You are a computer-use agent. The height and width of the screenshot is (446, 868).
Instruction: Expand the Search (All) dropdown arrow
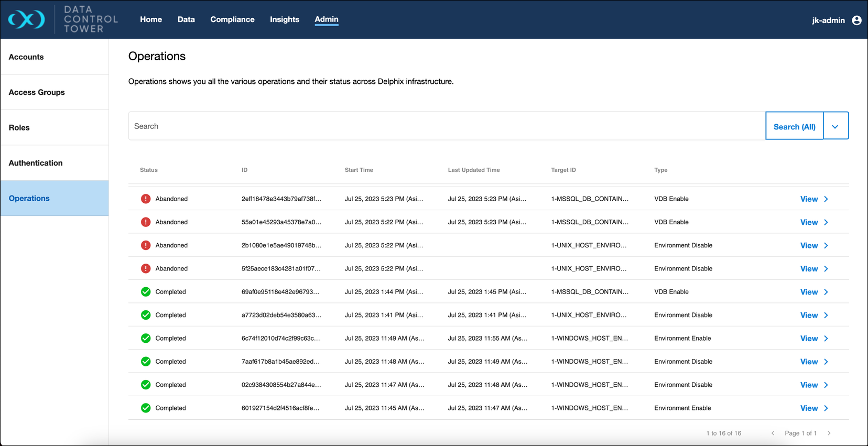(x=835, y=126)
